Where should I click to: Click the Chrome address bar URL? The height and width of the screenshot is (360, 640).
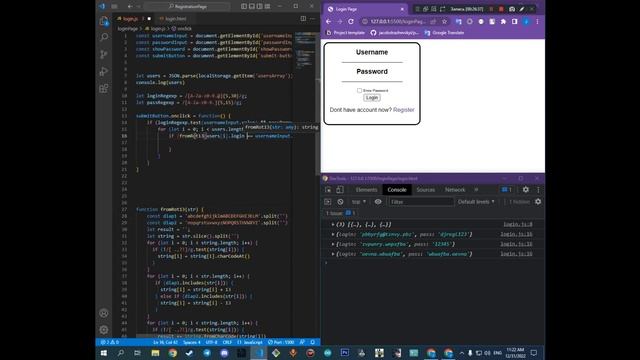click(x=398, y=21)
